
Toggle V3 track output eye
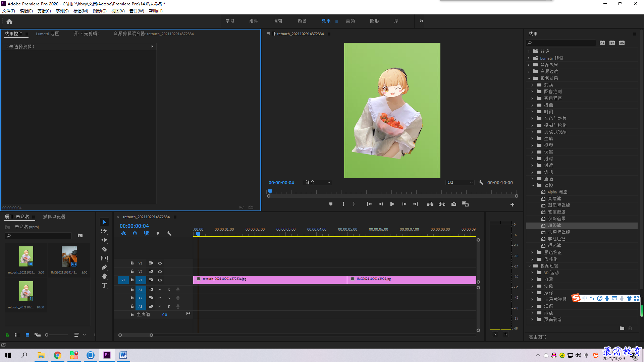click(x=160, y=263)
